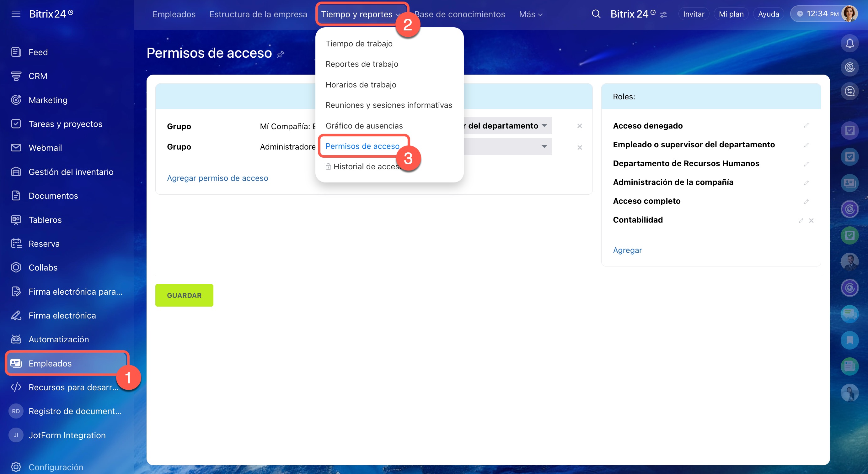Delete the Contabilidad role

click(x=811, y=220)
